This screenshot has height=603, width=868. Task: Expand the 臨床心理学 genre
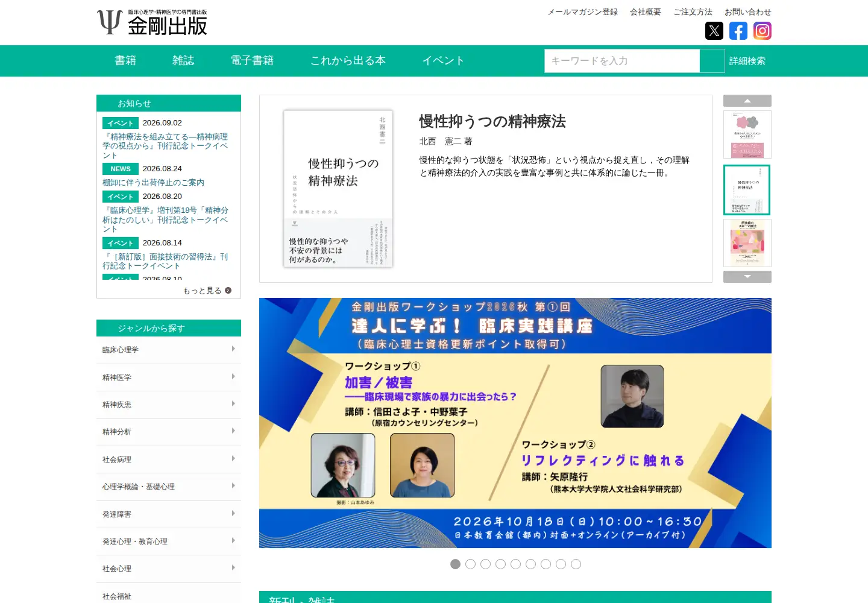click(169, 350)
